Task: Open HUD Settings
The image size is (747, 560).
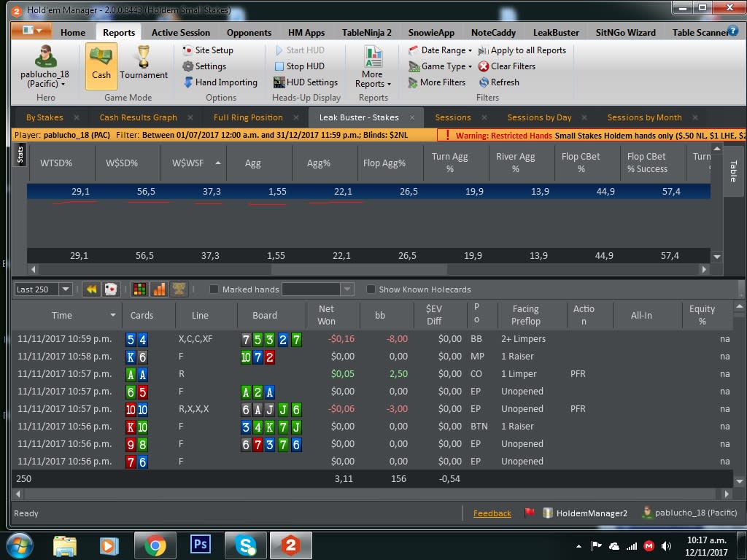Action: click(306, 82)
